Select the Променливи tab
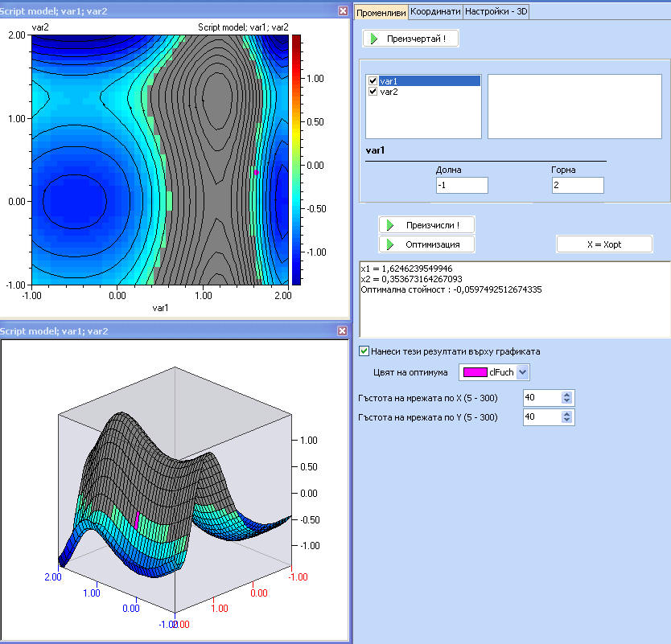 pos(381,12)
